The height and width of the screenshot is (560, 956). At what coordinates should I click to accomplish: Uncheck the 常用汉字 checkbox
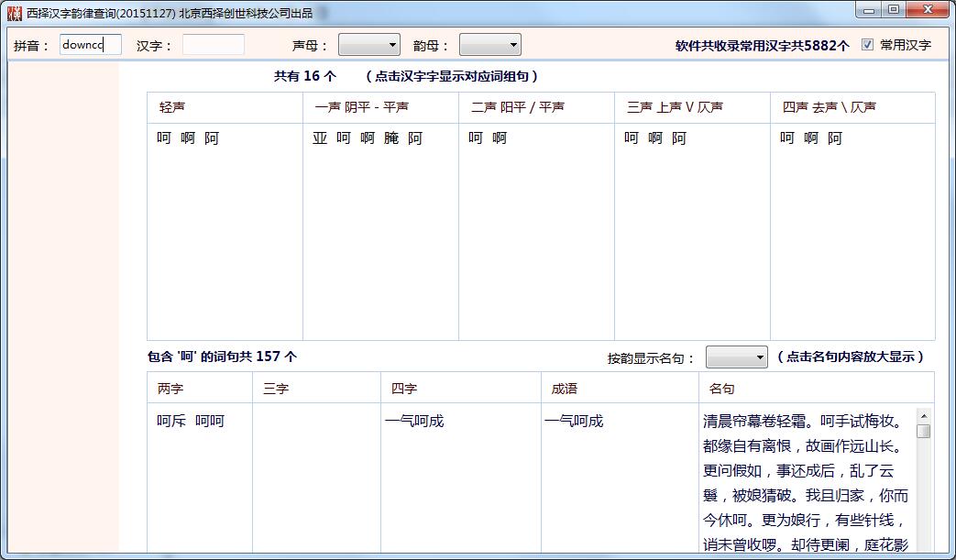866,44
